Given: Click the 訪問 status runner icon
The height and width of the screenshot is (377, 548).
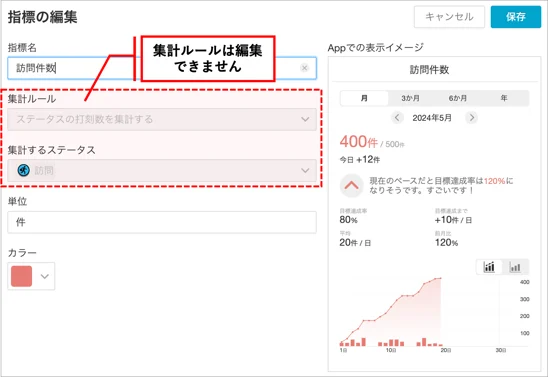Looking at the screenshot, I should [23, 171].
